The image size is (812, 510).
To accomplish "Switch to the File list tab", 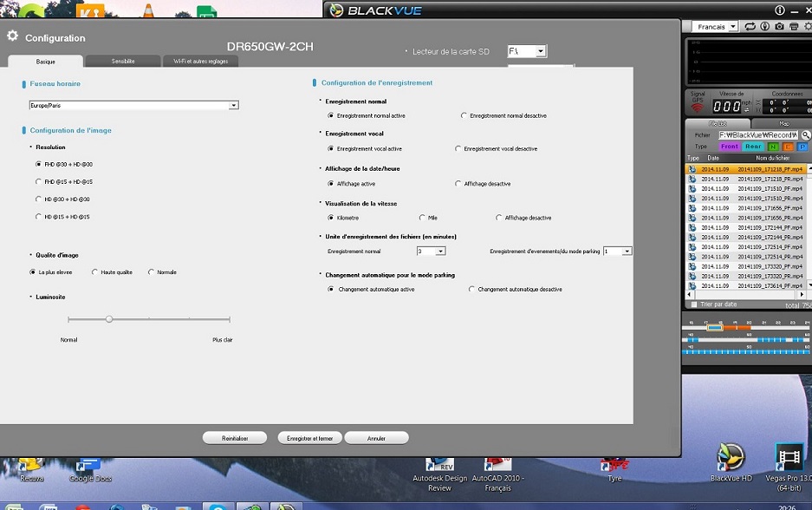I will [718, 123].
